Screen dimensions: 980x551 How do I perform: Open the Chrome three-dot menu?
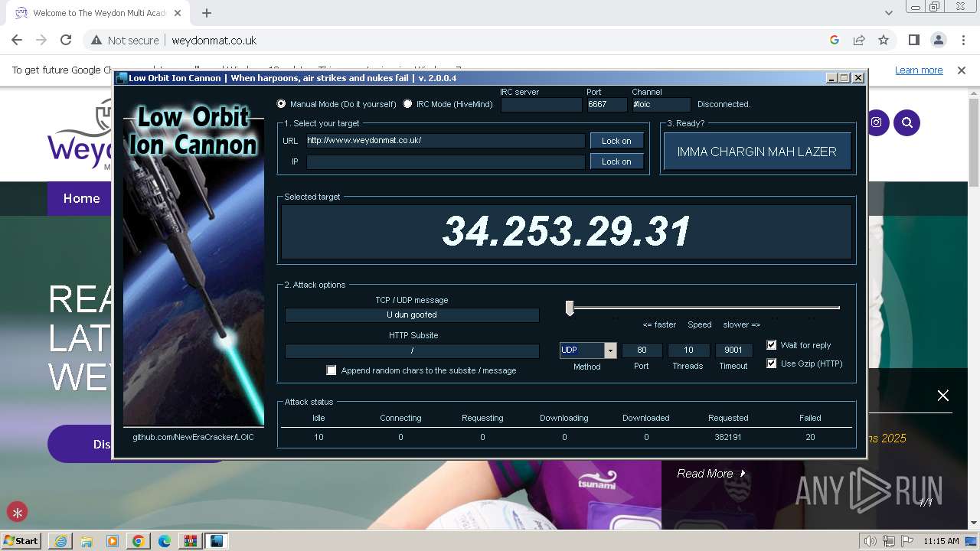tap(963, 40)
